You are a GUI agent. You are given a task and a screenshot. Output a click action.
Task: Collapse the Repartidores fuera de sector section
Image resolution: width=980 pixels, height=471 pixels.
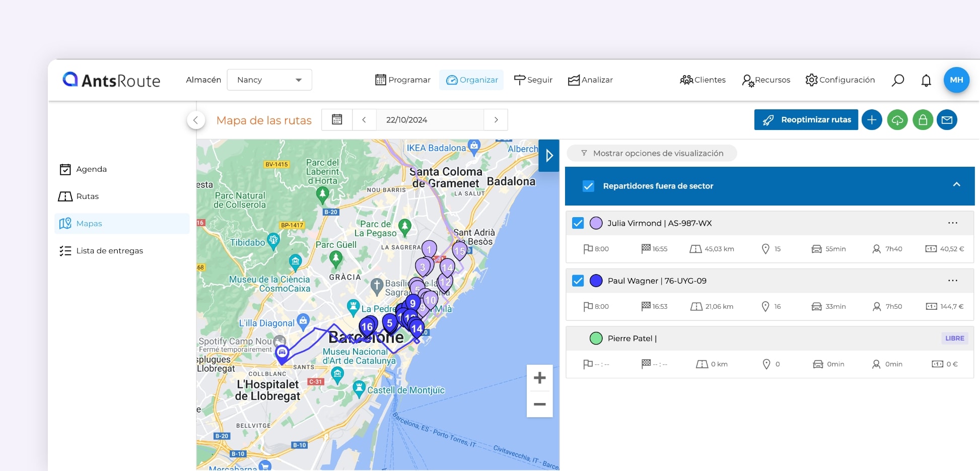[956, 185]
